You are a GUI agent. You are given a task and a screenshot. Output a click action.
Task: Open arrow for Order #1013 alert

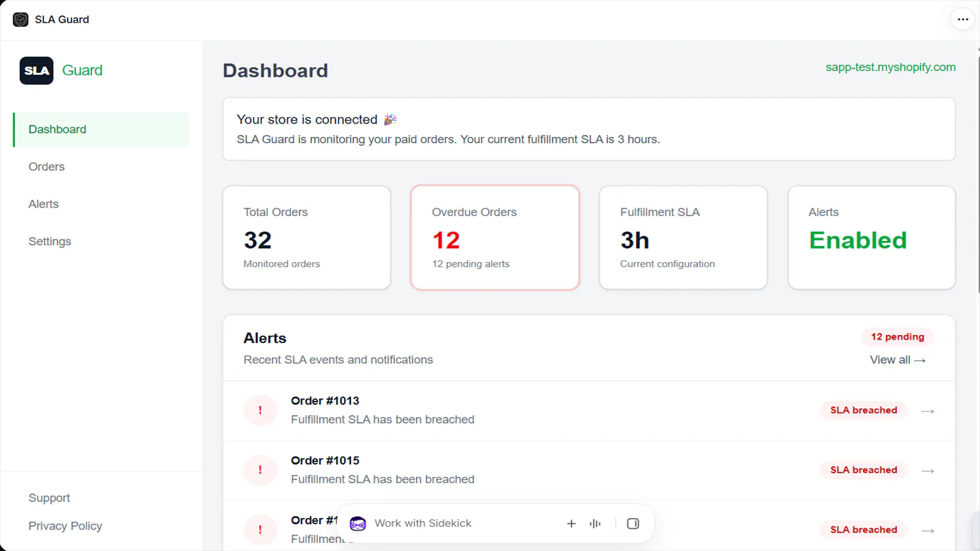point(928,411)
